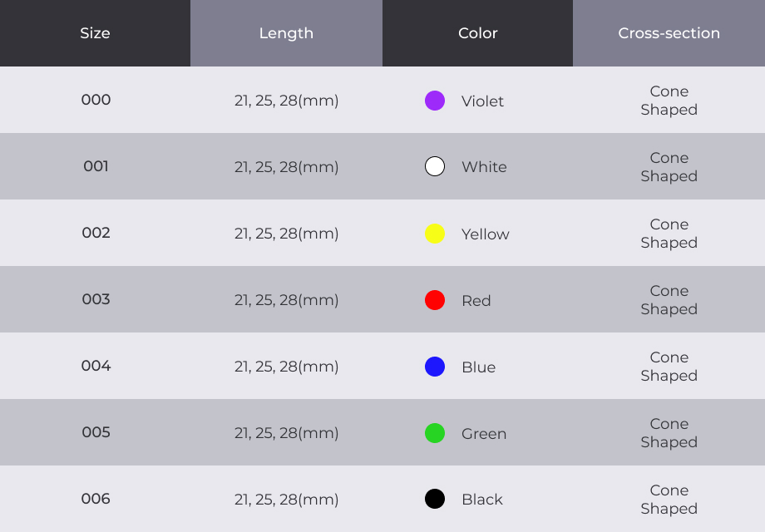Click the red color dot

click(435, 300)
